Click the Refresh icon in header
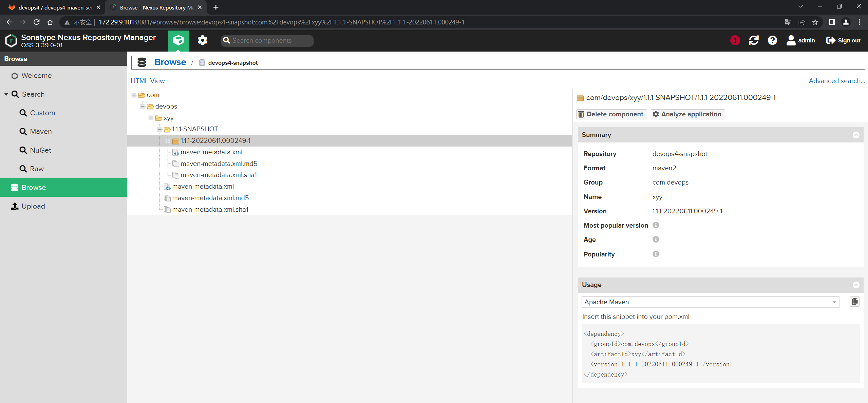The height and width of the screenshot is (403, 868). [754, 40]
